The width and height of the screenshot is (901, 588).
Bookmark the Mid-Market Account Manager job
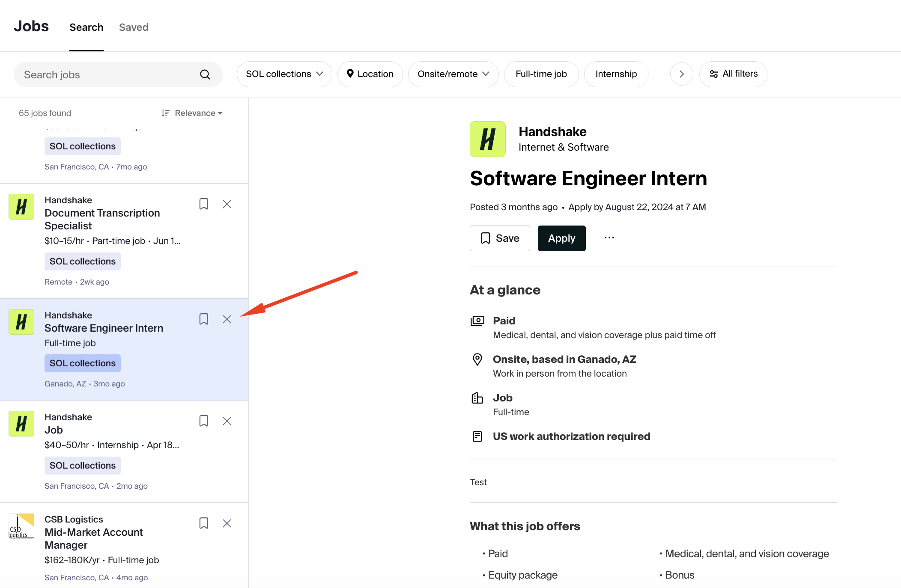(x=204, y=523)
